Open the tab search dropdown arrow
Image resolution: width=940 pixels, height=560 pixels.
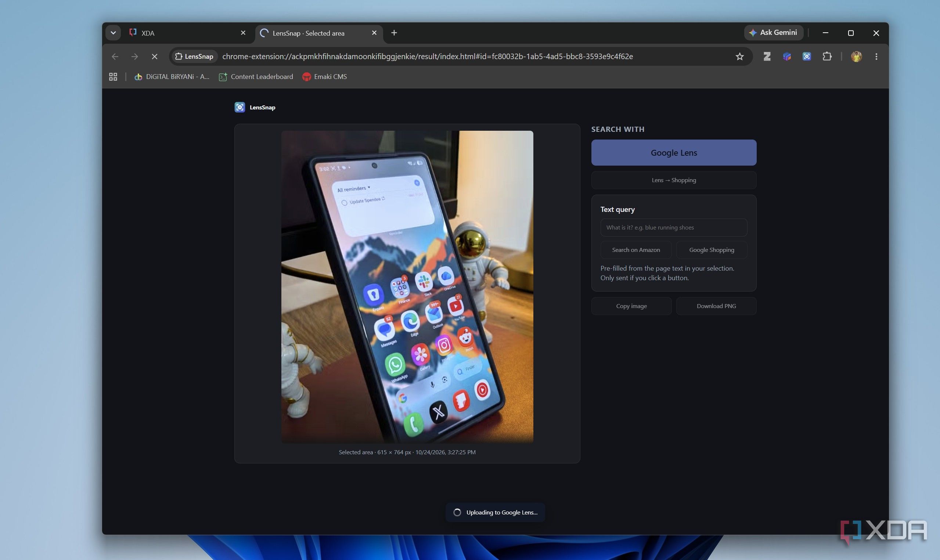point(113,33)
